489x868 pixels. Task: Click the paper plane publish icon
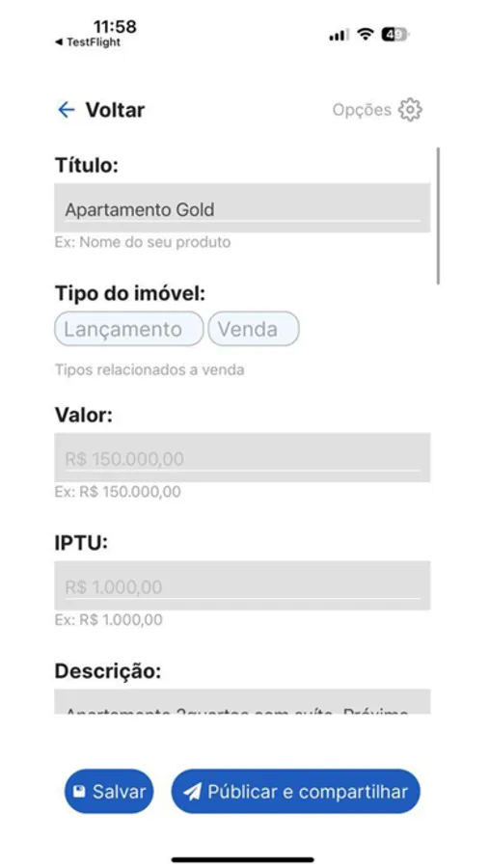(192, 792)
